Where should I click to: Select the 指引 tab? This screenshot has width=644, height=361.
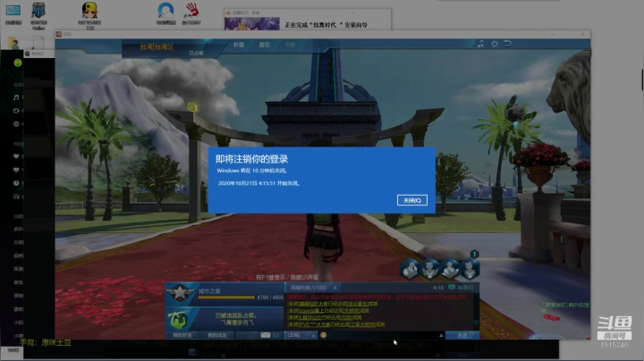click(x=264, y=45)
